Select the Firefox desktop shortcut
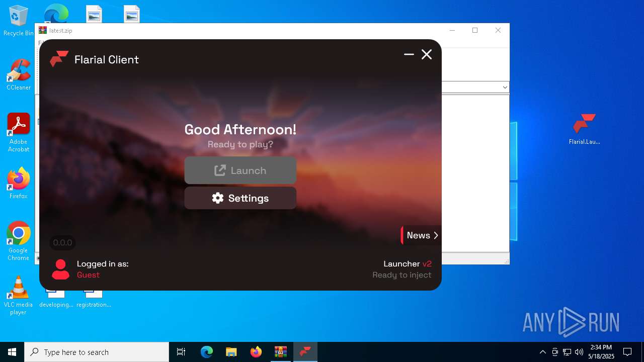Image resolution: width=644 pixels, height=362 pixels. [19, 184]
